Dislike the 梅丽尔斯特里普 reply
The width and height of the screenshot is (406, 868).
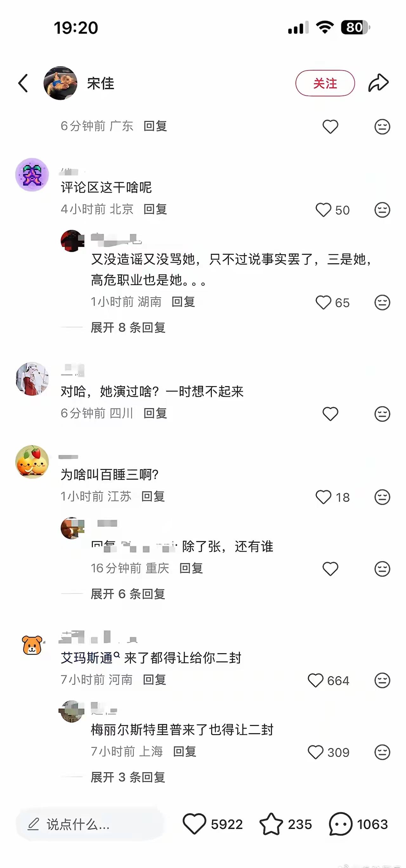point(382,752)
